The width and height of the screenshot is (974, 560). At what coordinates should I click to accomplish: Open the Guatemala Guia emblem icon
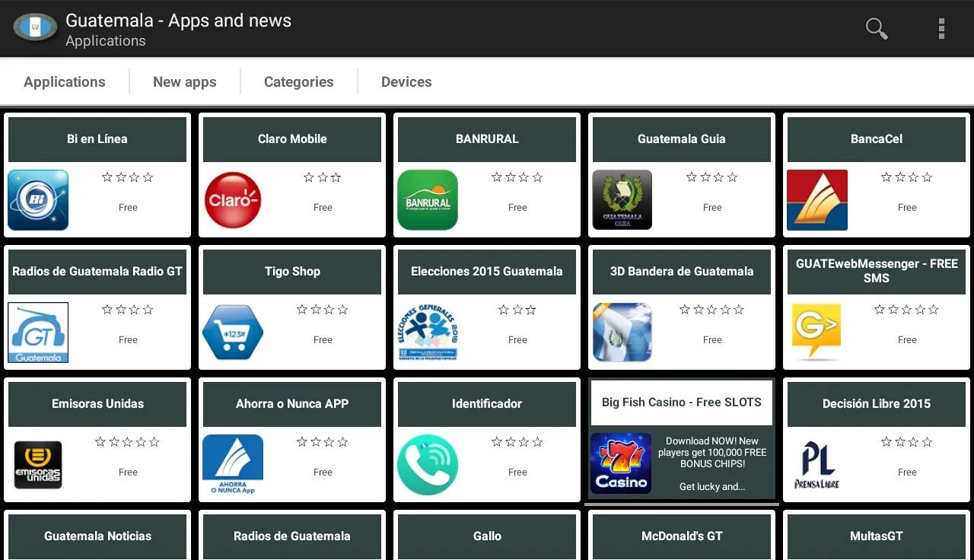622,200
